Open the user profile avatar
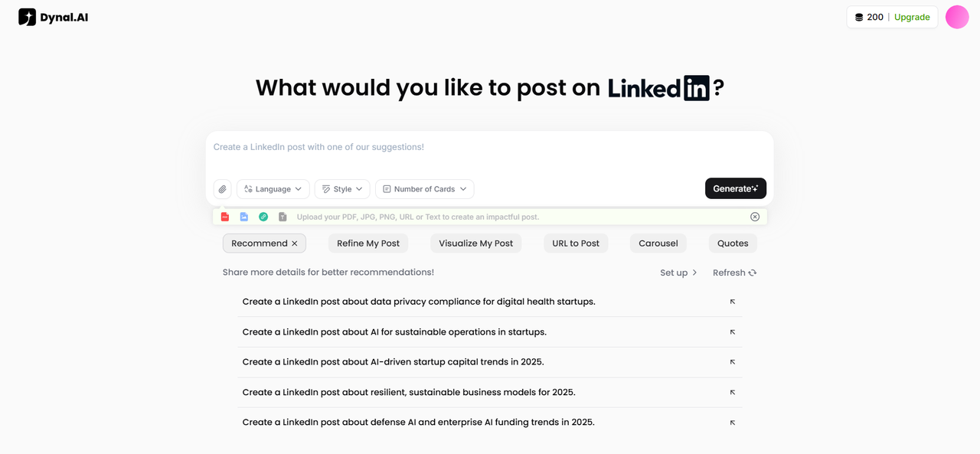Image resolution: width=980 pixels, height=454 pixels. pyautogui.click(x=957, y=17)
